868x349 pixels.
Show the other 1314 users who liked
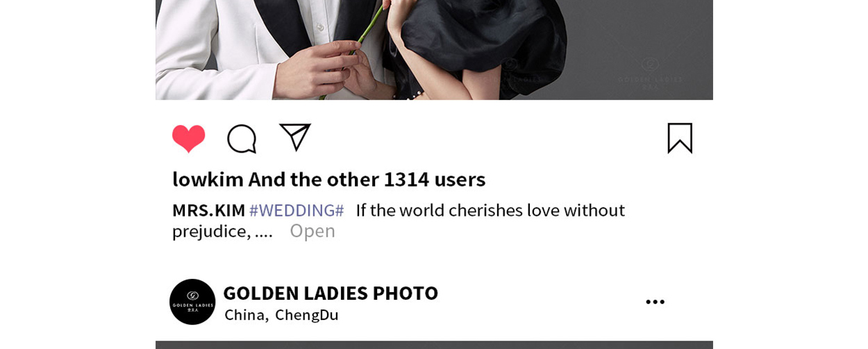tap(367, 179)
